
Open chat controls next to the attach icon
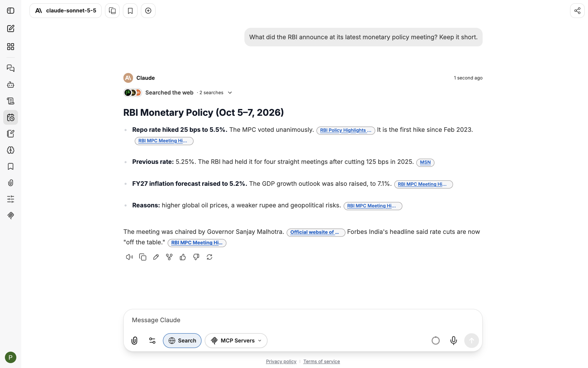[x=152, y=341]
